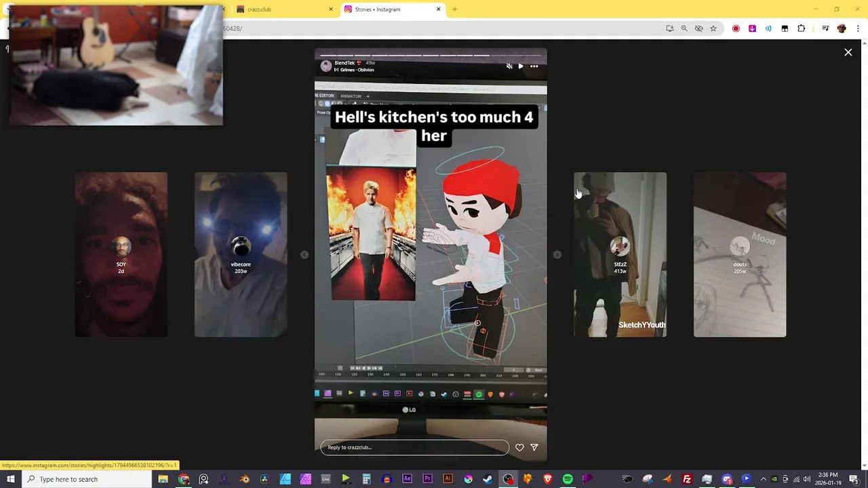Go to the next story arrow
Screen dimensions: 868x488
pos(557,255)
